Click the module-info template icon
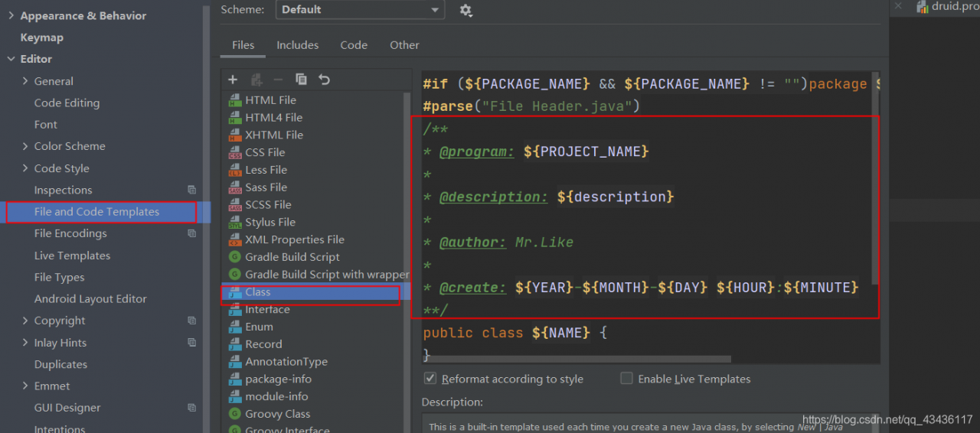 tap(235, 397)
